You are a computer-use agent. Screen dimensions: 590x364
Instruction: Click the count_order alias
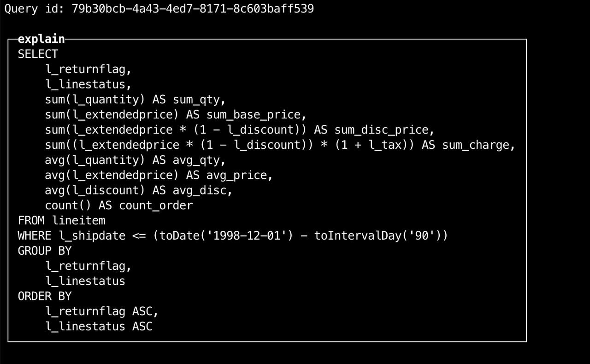click(156, 205)
